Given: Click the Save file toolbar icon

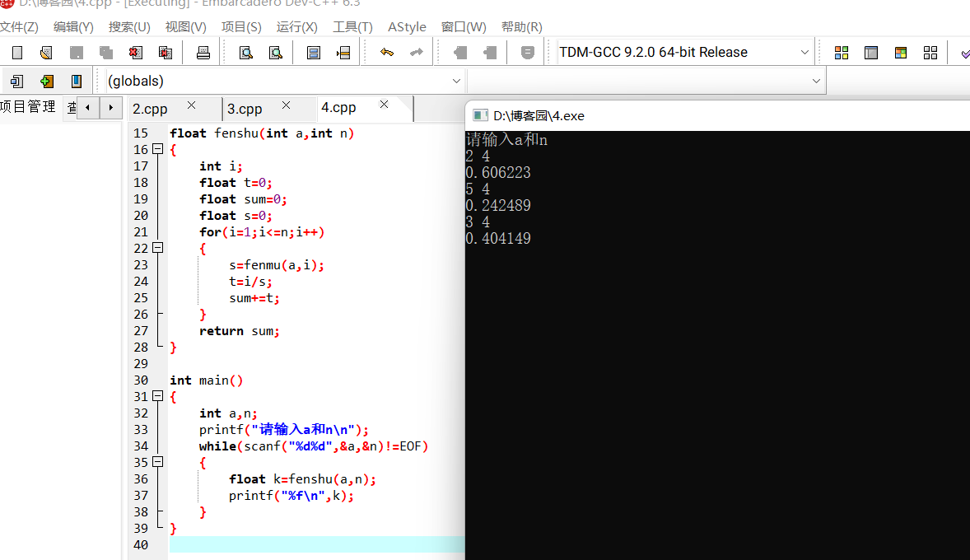Looking at the screenshot, I should coord(76,53).
